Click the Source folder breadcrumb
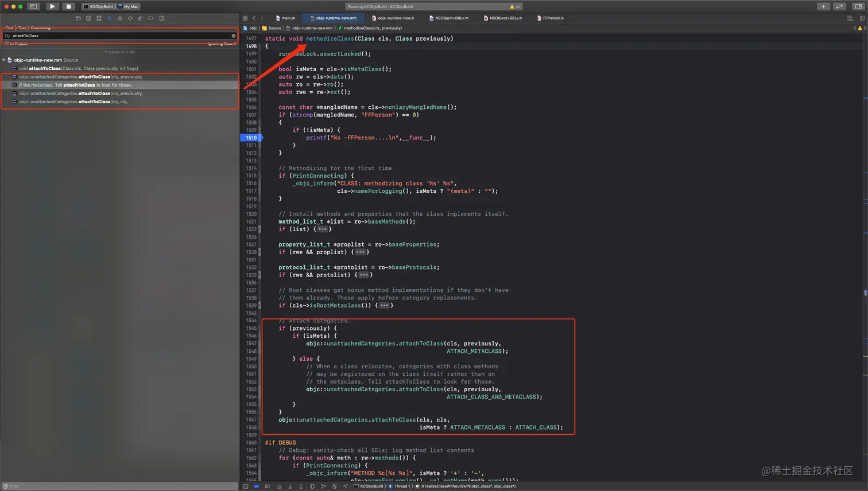Screen dimensions: 868x491 point(272,28)
